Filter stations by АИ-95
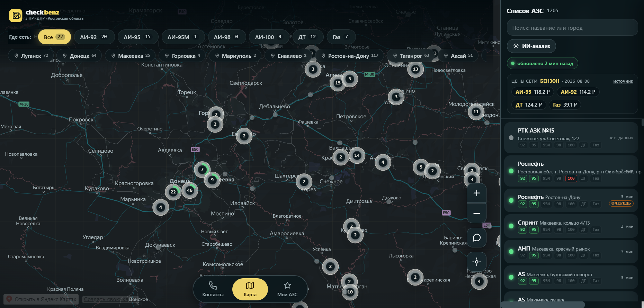The image size is (644, 308). [138, 37]
